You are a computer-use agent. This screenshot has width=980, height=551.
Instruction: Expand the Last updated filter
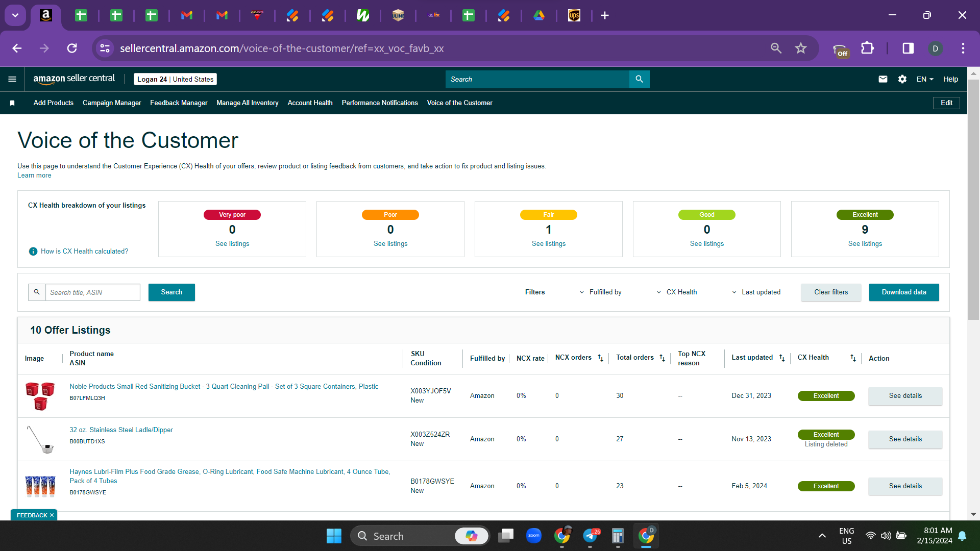(756, 292)
